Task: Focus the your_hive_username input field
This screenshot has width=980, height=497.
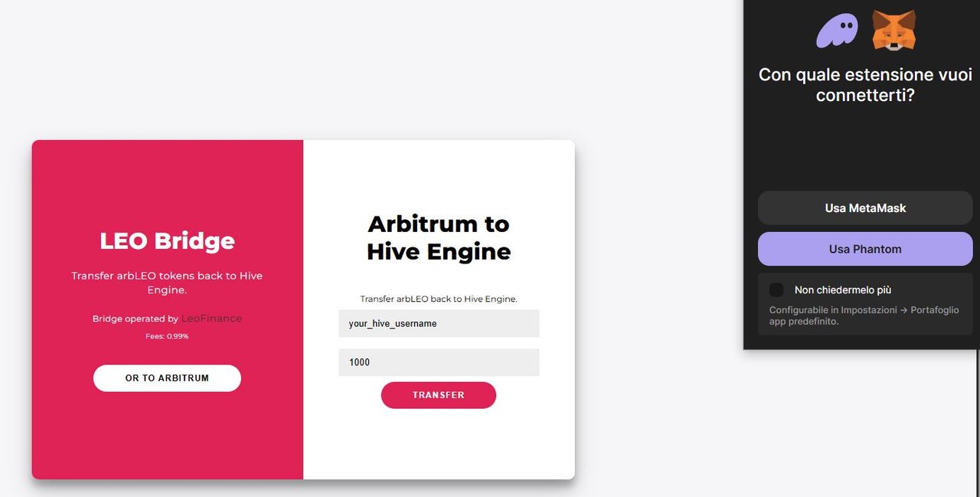Action: point(439,323)
